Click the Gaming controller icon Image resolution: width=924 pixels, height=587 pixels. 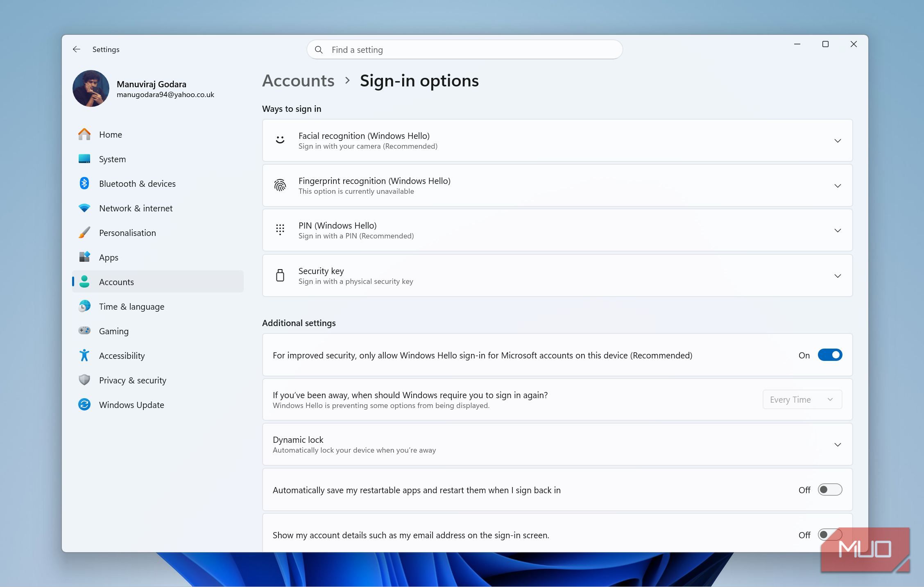tap(84, 330)
